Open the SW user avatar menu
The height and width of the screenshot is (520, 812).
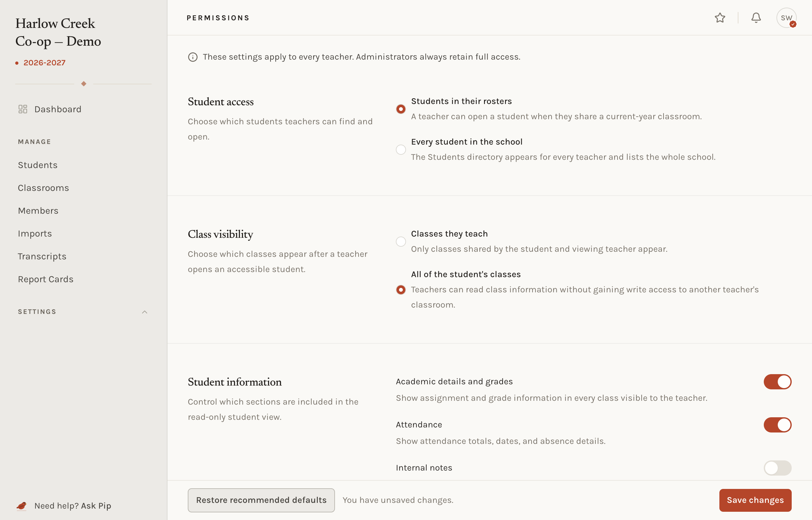(786, 17)
